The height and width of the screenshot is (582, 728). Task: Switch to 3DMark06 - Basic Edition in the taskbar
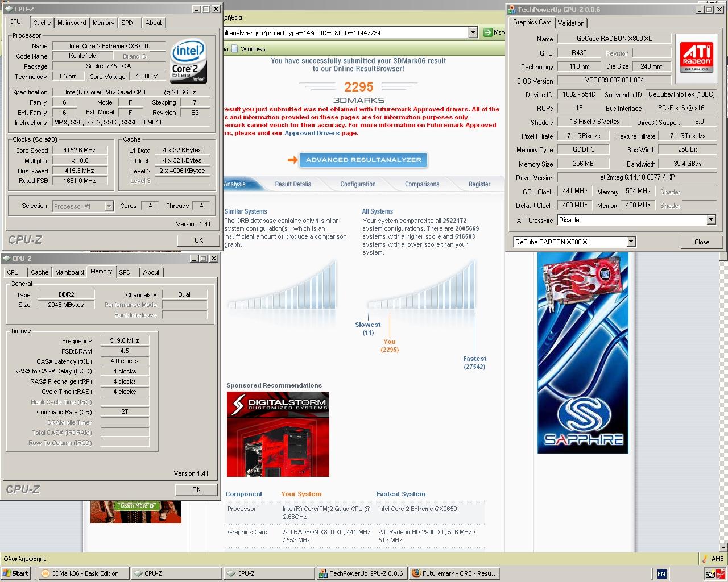(84, 573)
